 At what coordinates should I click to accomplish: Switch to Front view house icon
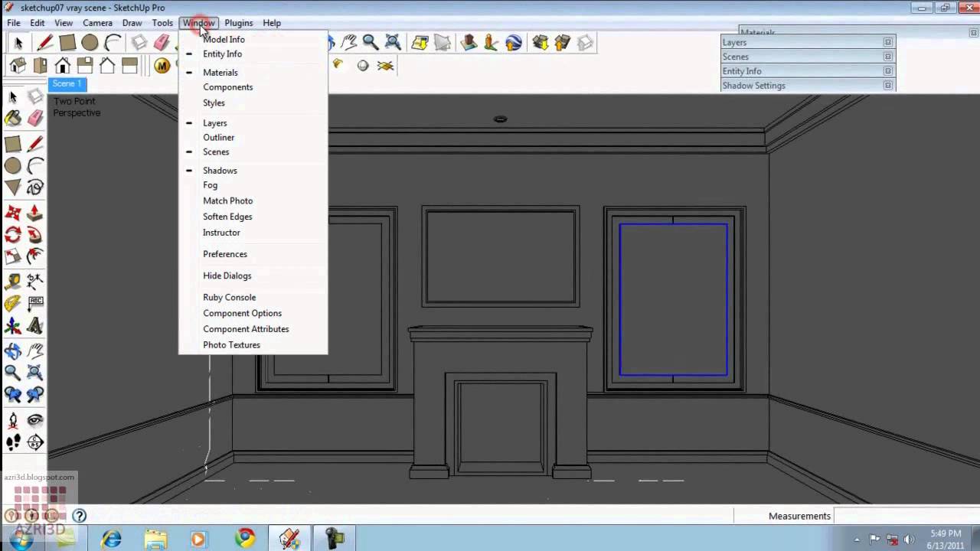click(x=63, y=66)
